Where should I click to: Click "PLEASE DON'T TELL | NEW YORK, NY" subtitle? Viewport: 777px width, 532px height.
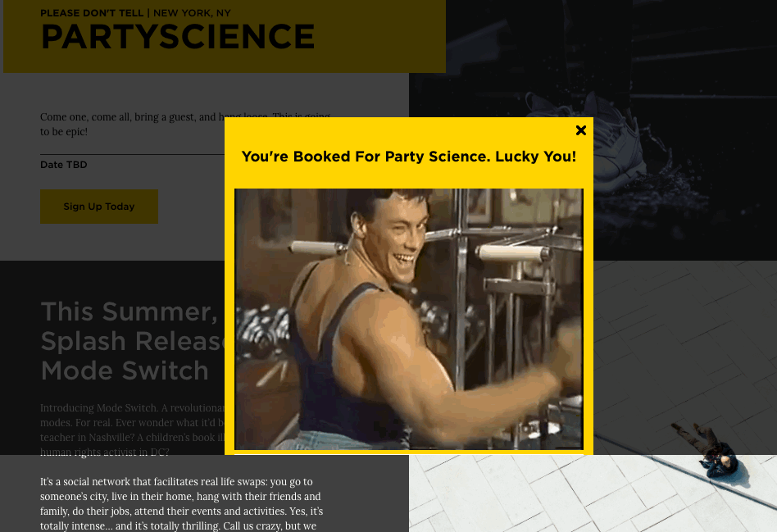(x=135, y=13)
